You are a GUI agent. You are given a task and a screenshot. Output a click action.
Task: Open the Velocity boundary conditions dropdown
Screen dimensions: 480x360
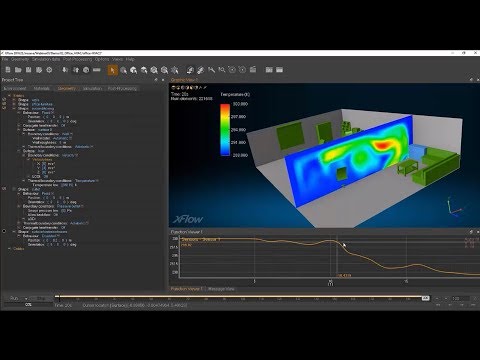tap(70, 155)
